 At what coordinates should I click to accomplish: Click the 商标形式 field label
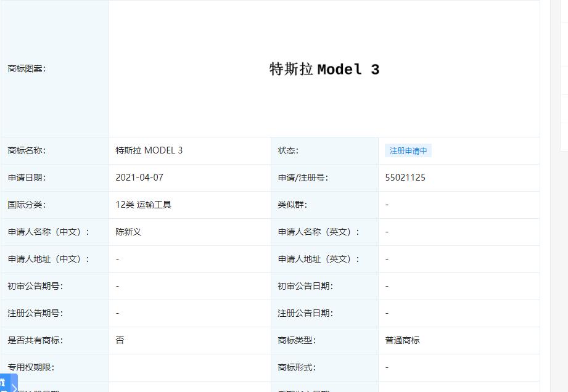pyautogui.click(x=297, y=367)
